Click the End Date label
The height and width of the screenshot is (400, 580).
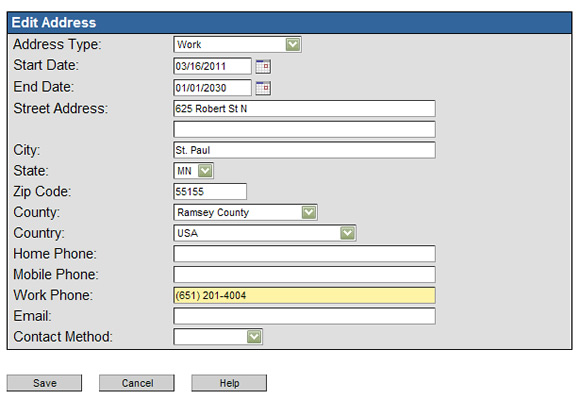pos(44,87)
